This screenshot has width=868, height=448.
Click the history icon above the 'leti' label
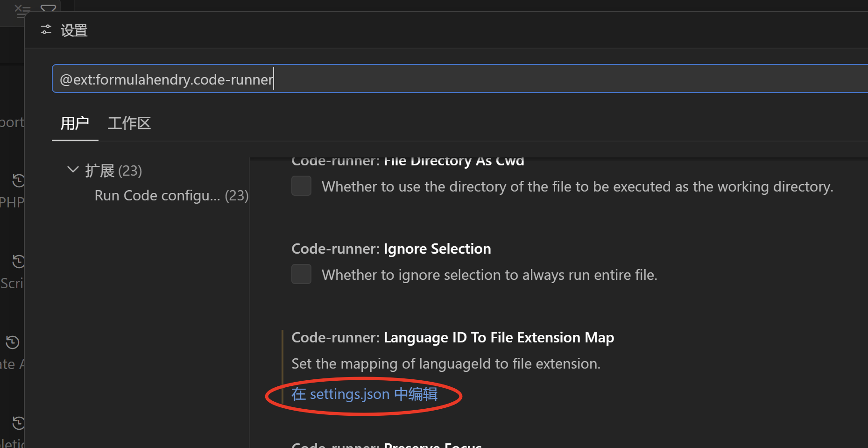18,423
